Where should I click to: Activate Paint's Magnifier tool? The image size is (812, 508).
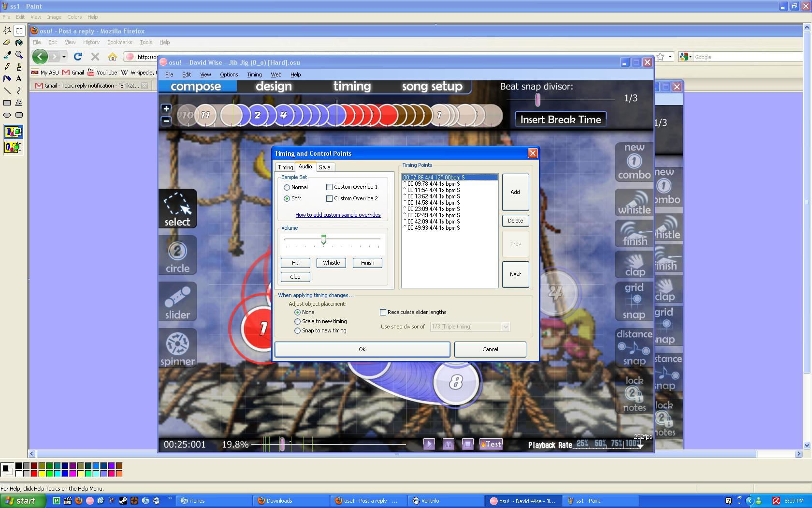click(x=19, y=55)
